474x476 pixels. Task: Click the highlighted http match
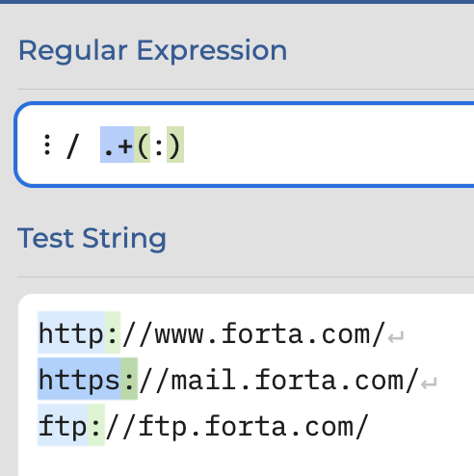point(71,332)
